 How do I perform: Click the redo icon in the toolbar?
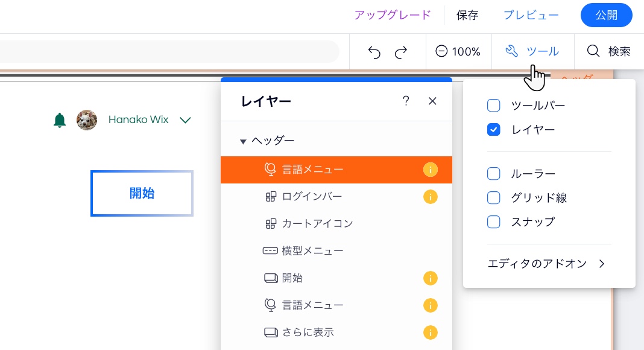[400, 52]
